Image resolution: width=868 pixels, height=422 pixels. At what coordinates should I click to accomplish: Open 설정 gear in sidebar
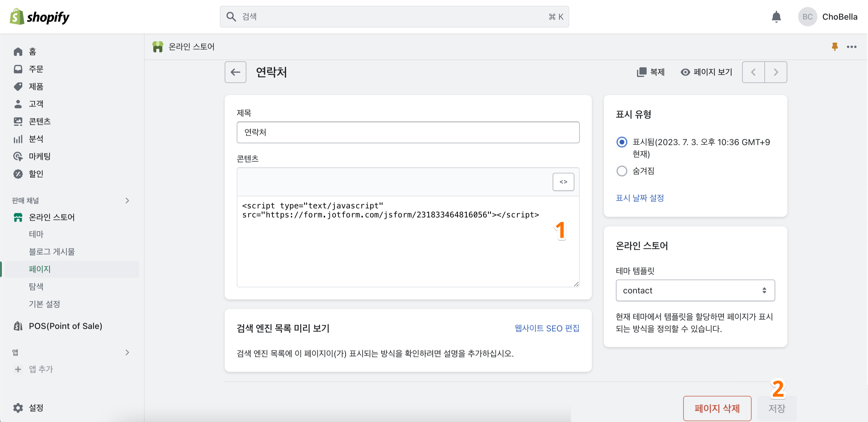[18, 408]
